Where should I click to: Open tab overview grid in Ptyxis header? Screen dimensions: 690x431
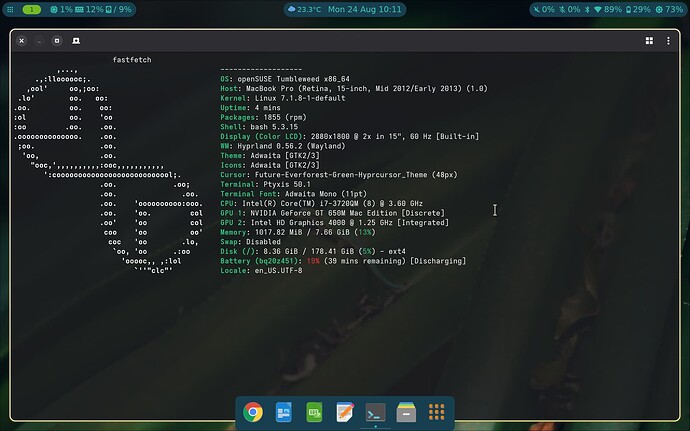649,41
